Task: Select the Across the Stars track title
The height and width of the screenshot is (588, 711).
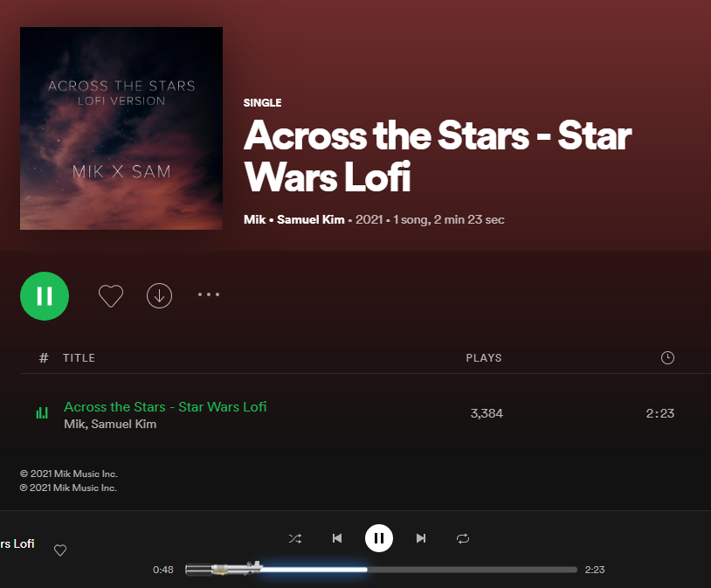Action: 165,407
